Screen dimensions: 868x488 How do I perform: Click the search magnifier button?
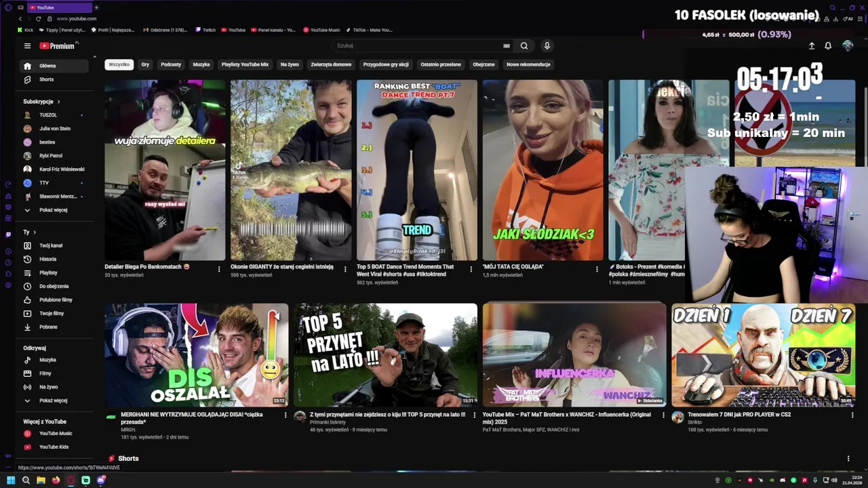[524, 46]
